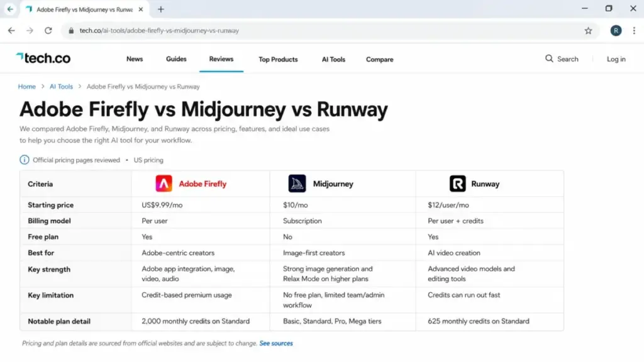Viewport: 644px width, 362px height.
Task: Bookmark this page with the star icon
Action: (x=588, y=30)
